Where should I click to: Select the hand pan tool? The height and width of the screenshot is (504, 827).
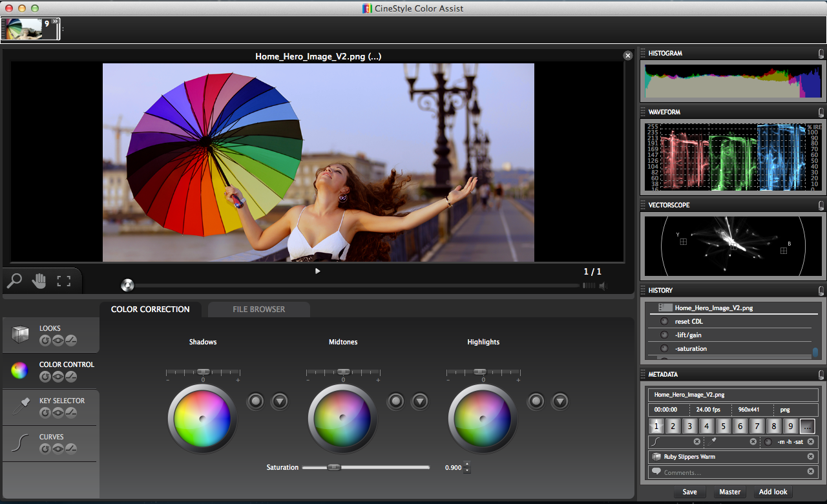tap(39, 281)
